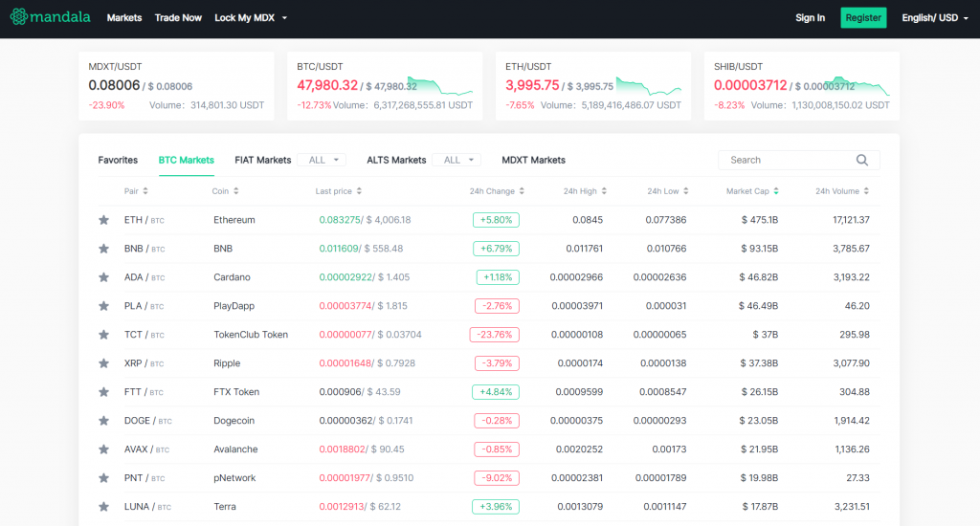Click the Dogecoin coin name
This screenshot has height=526, width=980.
(234, 421)
